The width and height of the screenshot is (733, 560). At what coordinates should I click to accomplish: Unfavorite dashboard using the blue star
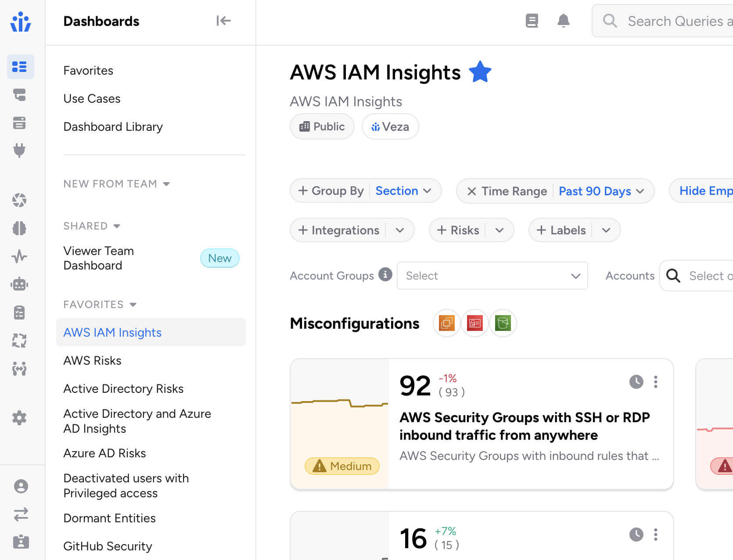coord(480,72)
